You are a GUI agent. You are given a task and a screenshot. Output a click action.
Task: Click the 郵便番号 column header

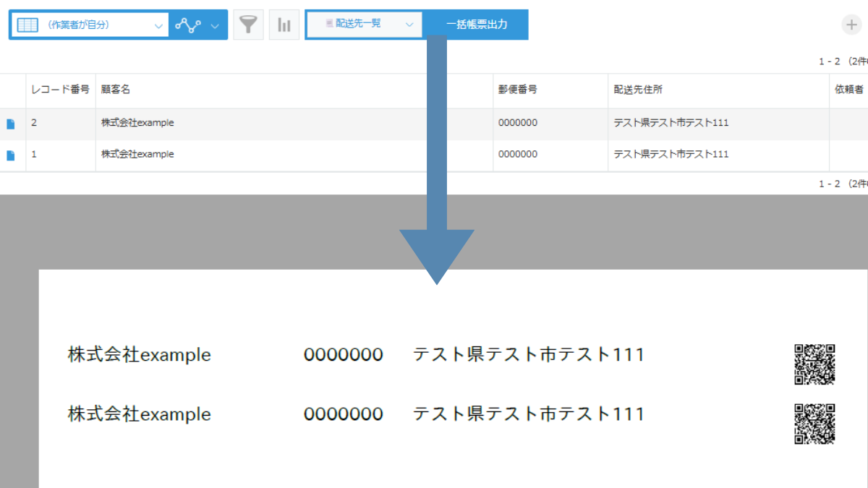[517, 90]
